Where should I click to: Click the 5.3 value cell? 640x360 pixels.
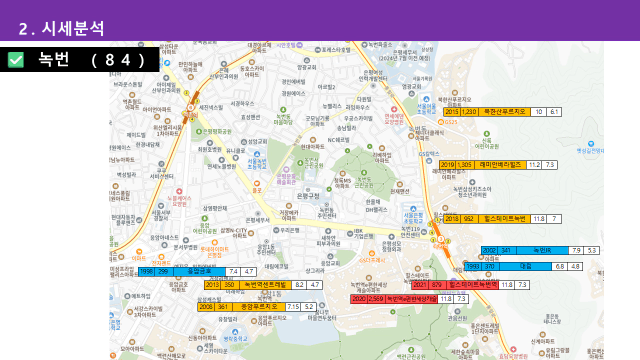pos(592,251)
